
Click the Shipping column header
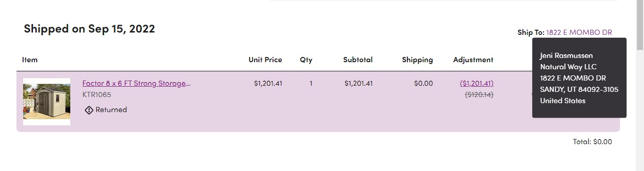pos(417,60)
